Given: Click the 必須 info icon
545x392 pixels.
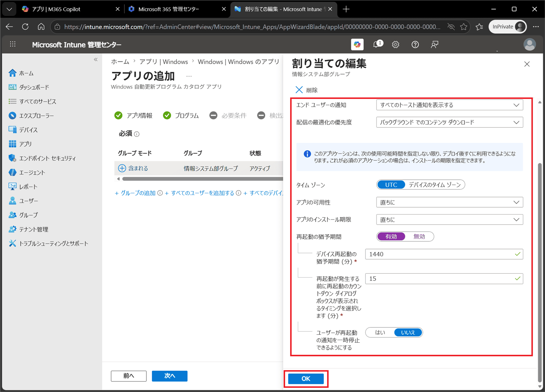Looking at the screenshot, I should (x=137, y=134).
